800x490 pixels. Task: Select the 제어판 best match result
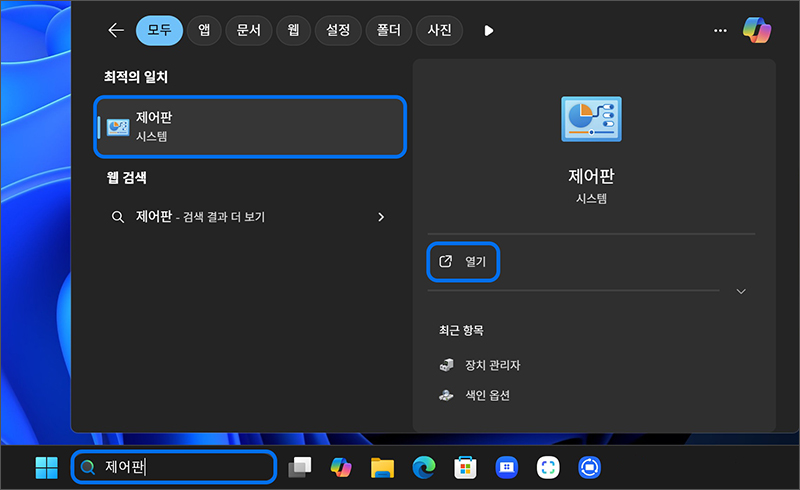click(250, 127)
